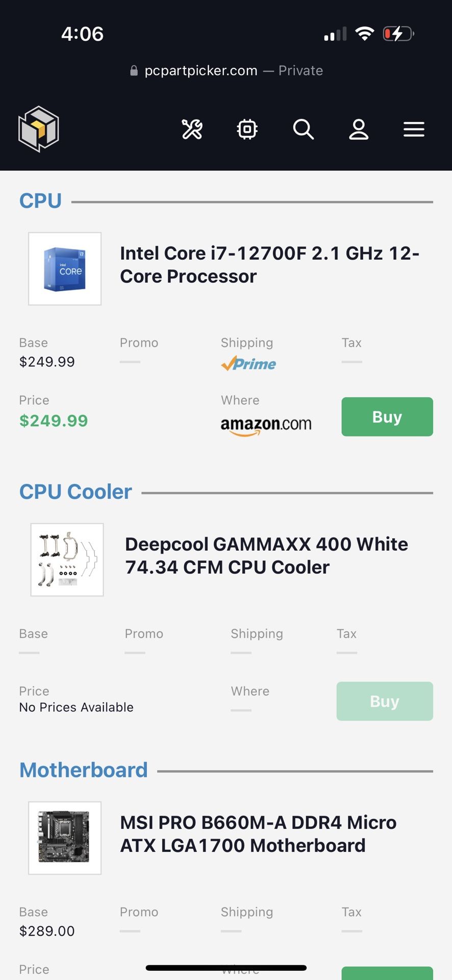The image size is (452, 980).
Task: Buy the Intel Core i7-12700F processor
Action: coord(387,416)
